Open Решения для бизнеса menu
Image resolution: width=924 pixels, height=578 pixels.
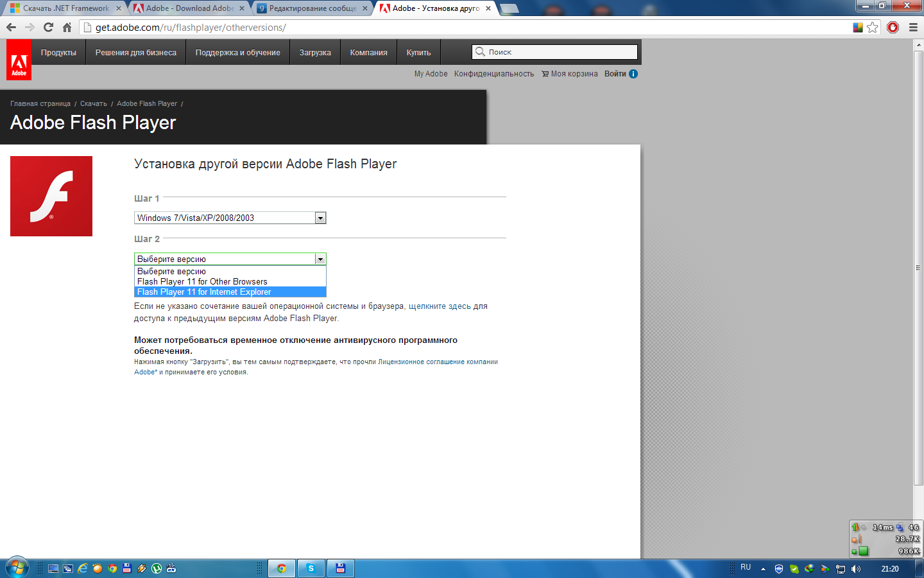[x=136, y=53]
